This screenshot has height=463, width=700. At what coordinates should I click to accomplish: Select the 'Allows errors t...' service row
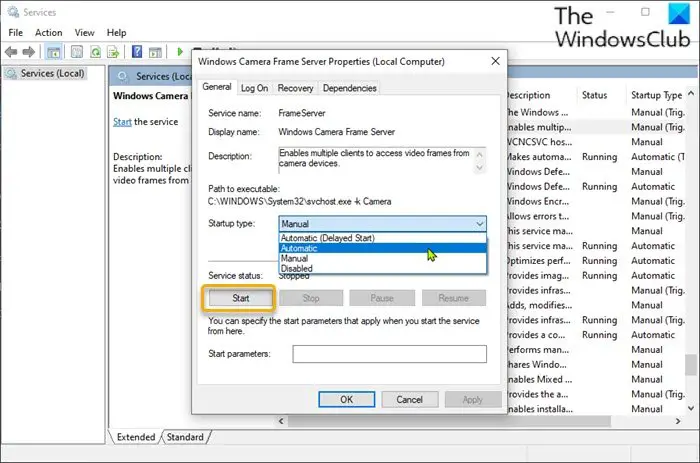point(596,216)
